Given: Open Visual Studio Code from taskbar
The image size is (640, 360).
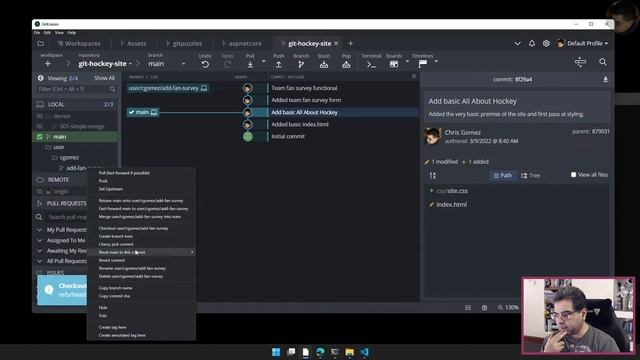Looking at the screenshot, I should tap(364, 352).
